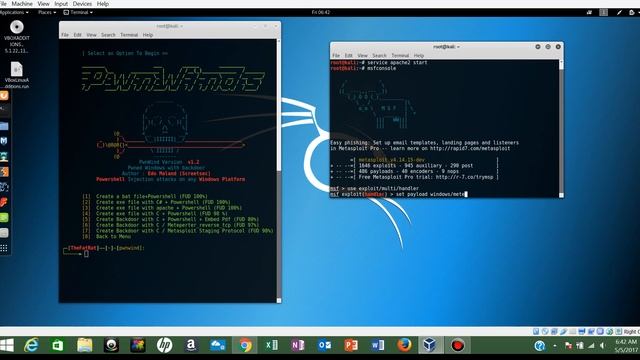The image size is (640, 360).
Task: Click the msfconsole terminal vertical scrollbar
Action: click(561, 129)
